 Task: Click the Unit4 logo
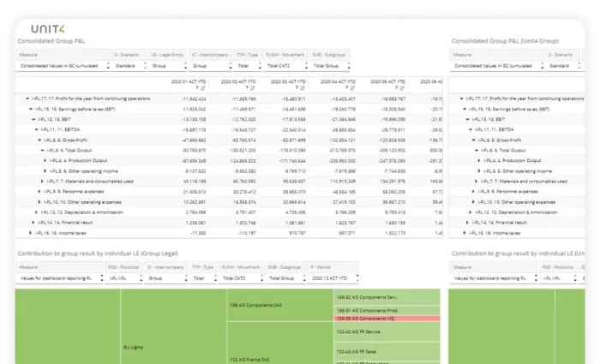48,29
